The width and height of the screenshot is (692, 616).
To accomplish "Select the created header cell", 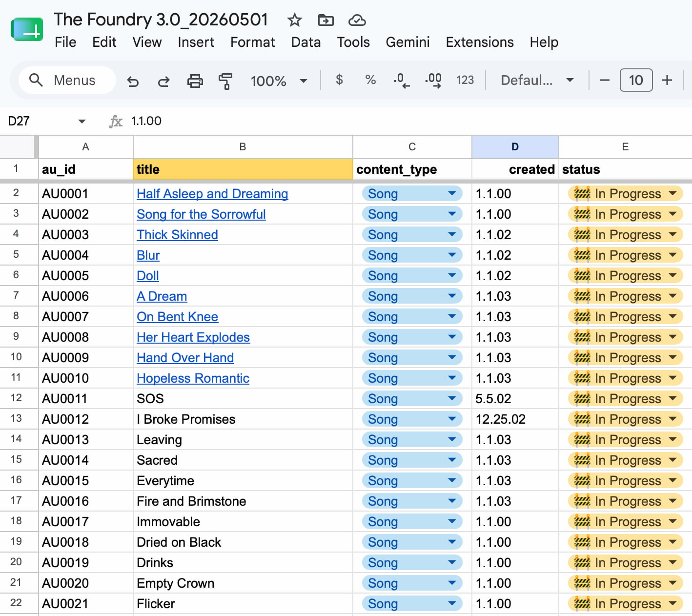I will pyautogui.click(x=515, y=169).
